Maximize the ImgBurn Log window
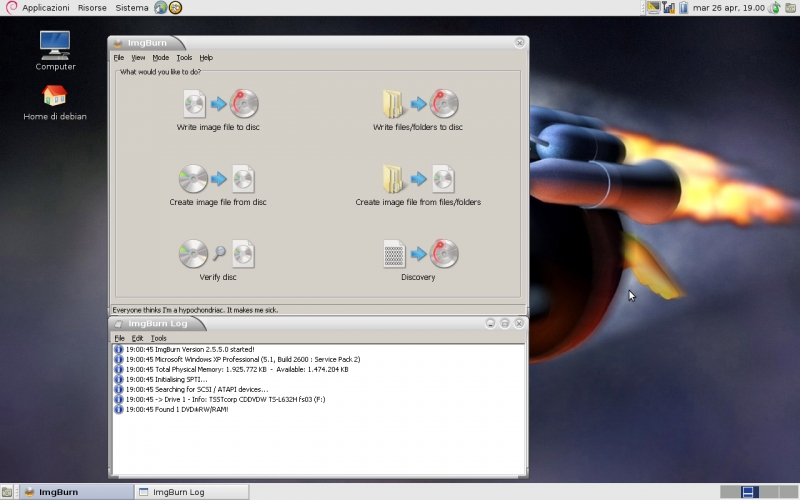 point(505,323)
